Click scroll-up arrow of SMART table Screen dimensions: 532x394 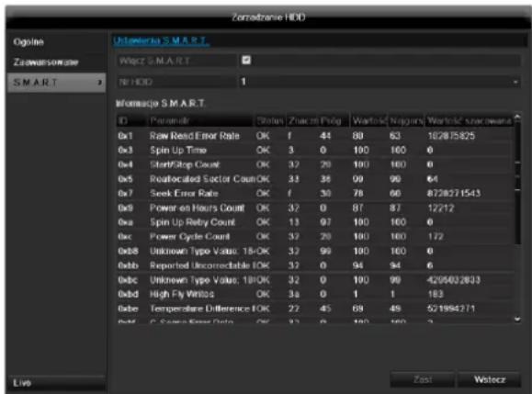coord(517,117)
